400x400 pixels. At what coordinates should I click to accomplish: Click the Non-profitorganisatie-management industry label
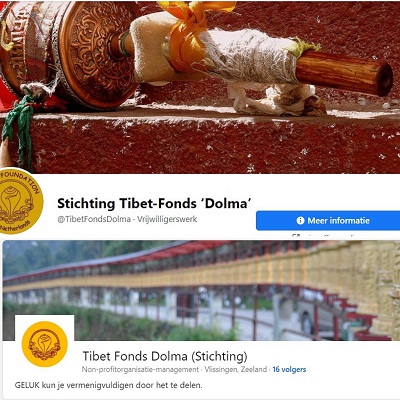140,369
